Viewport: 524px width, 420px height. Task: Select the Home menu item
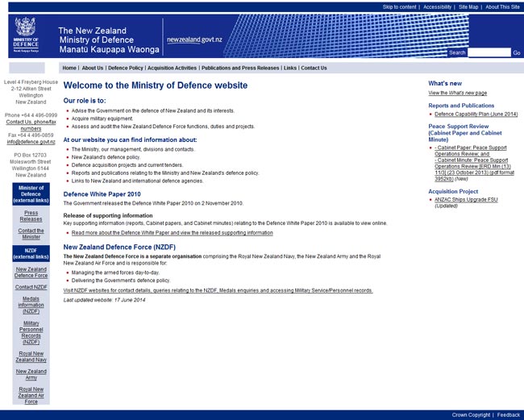(69, 68)
